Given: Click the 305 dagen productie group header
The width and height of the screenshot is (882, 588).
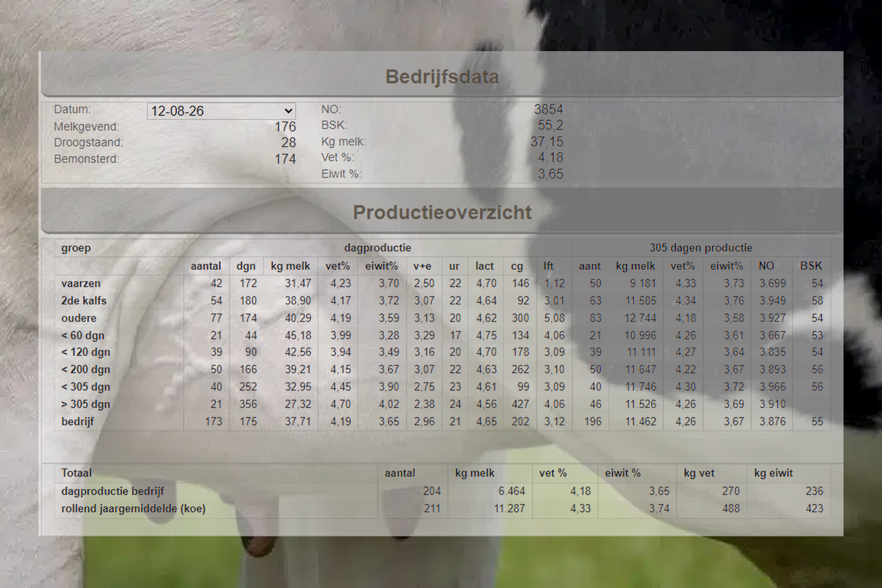Looking at the screenshot, I should tap(701, 248).
